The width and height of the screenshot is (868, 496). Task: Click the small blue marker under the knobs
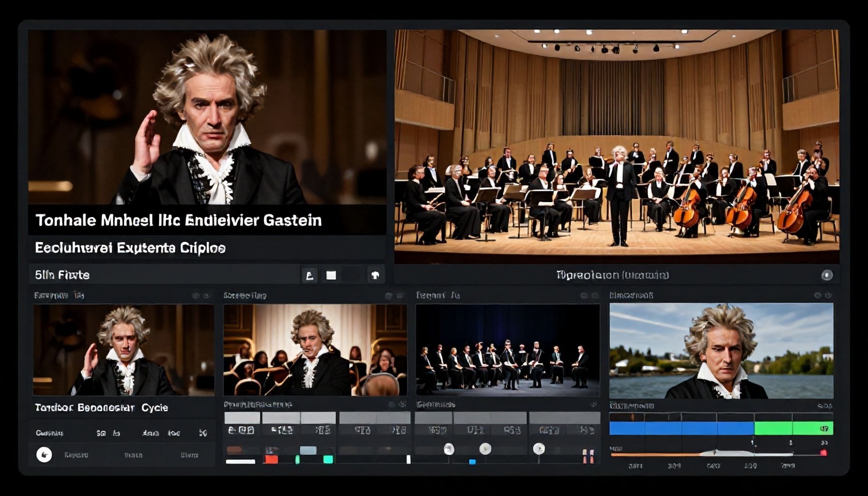click(472, 462)
